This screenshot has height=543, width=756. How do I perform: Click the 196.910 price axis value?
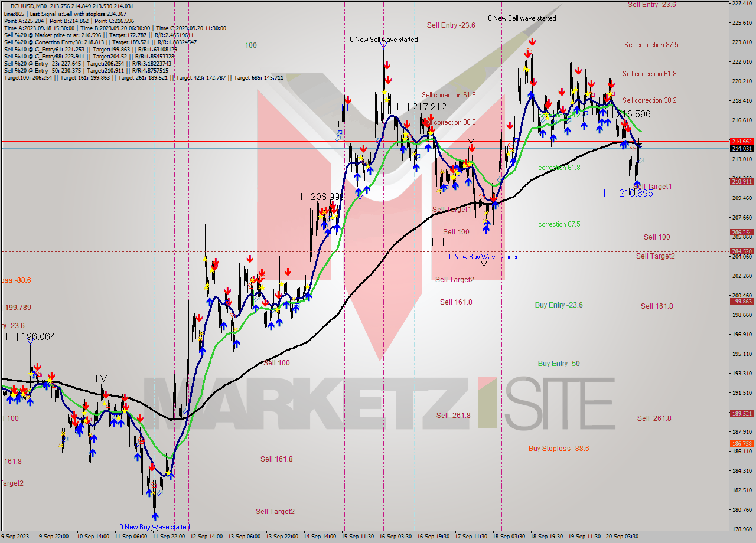coord(742,335)
